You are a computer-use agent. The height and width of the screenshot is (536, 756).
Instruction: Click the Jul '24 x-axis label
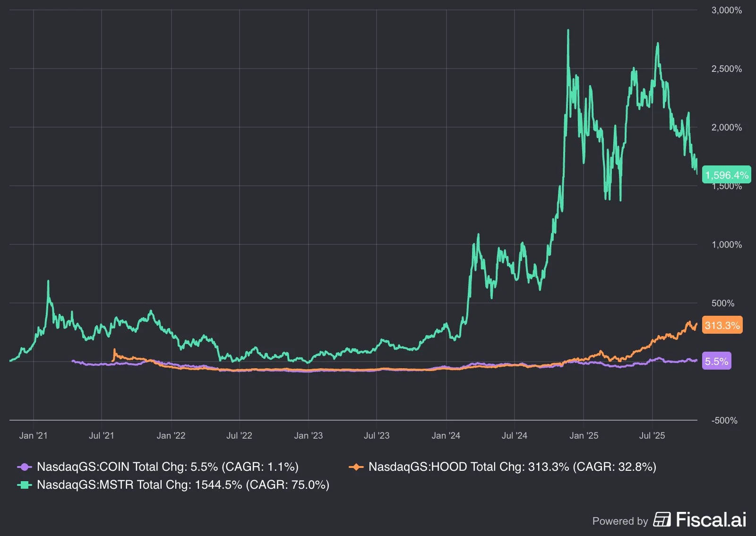click(x=514, y=435)
